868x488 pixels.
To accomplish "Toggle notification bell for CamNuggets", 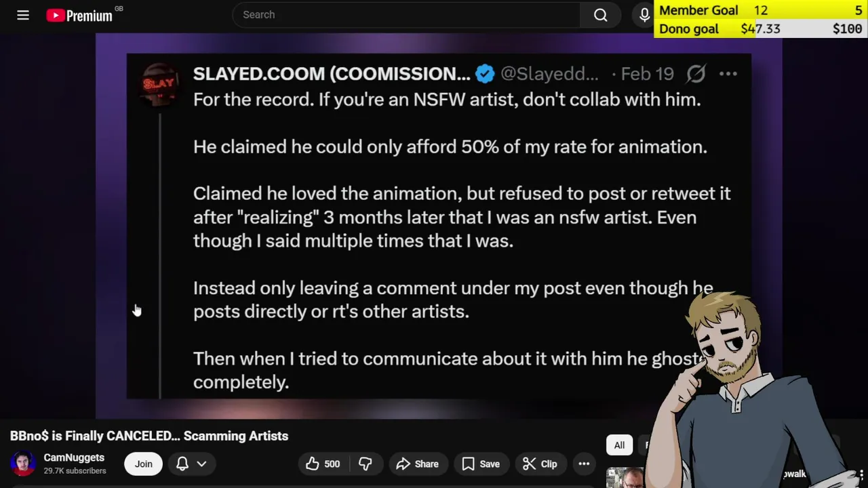I will pos(182,464).
